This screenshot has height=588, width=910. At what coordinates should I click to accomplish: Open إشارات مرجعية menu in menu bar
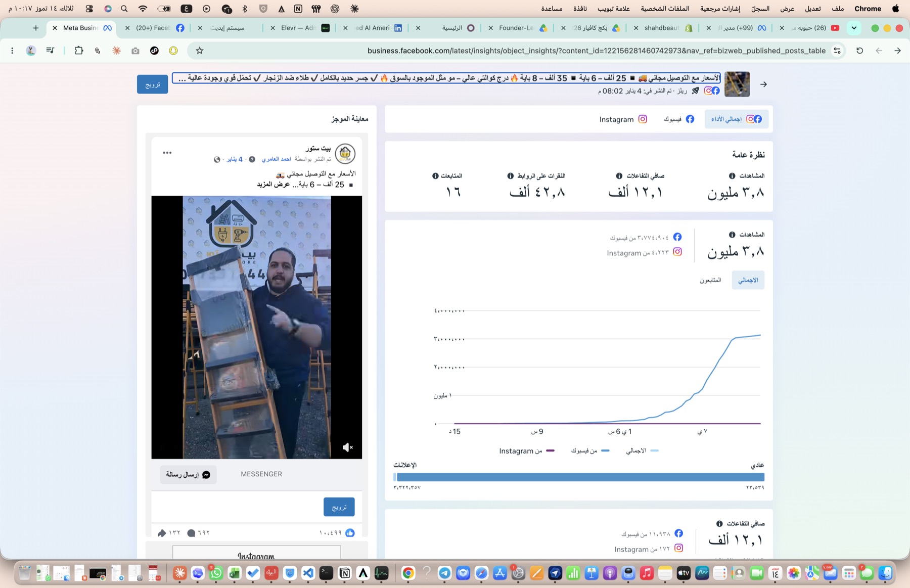720,9
